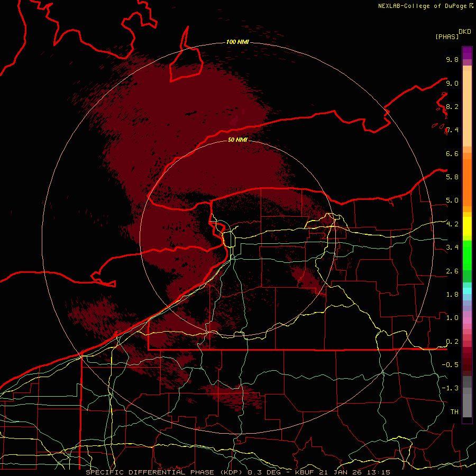Click the SPECIFIC DIFFERENTIAL PHASE (KDP) caption
The image size is (476, 476).
165,472
